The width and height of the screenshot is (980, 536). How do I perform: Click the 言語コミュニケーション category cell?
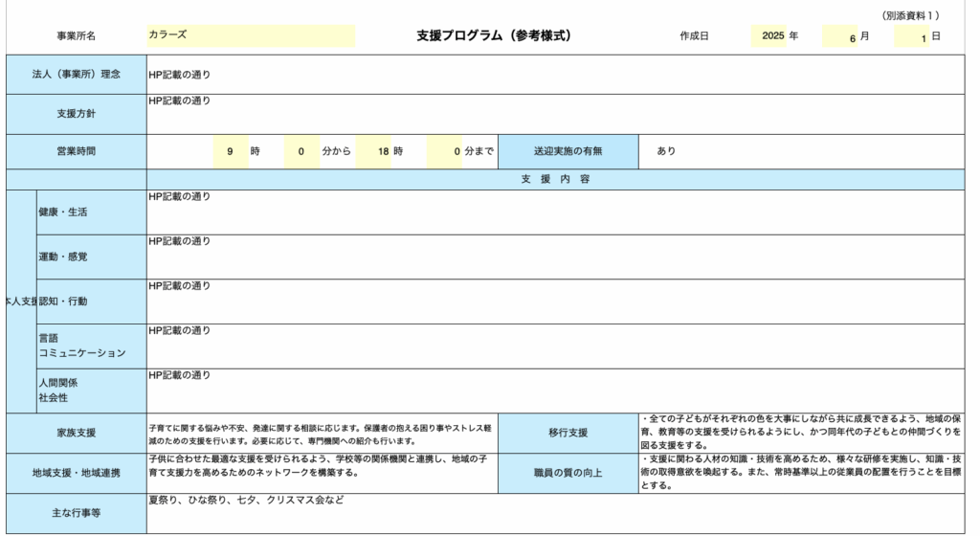pyautogui.click(x=91, y=346)
